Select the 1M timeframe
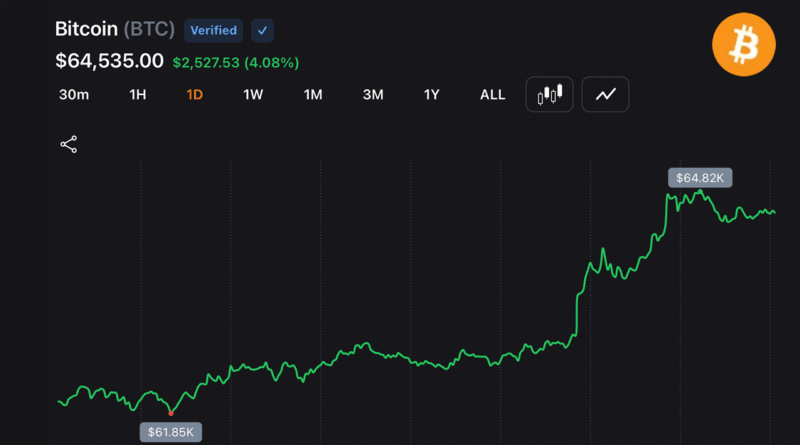The image size is (800, 445). pos(313,94)
